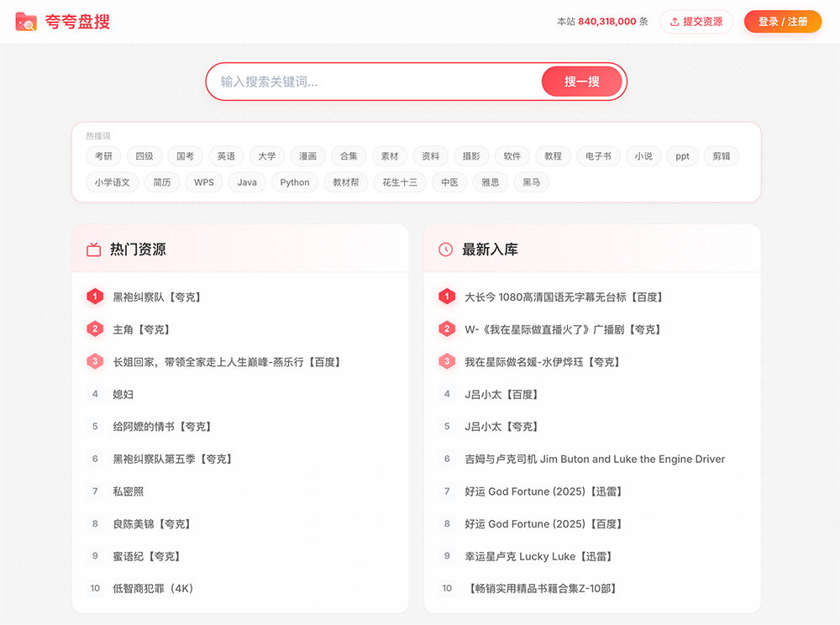This screenshot has width=840, height=625.
Task: Click the clock icon beside 最新入库
Action: click(446, 249)
